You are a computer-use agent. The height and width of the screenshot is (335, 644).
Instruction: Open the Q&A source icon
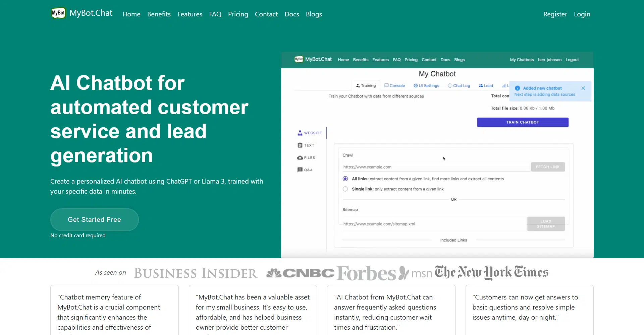[300, 170]
